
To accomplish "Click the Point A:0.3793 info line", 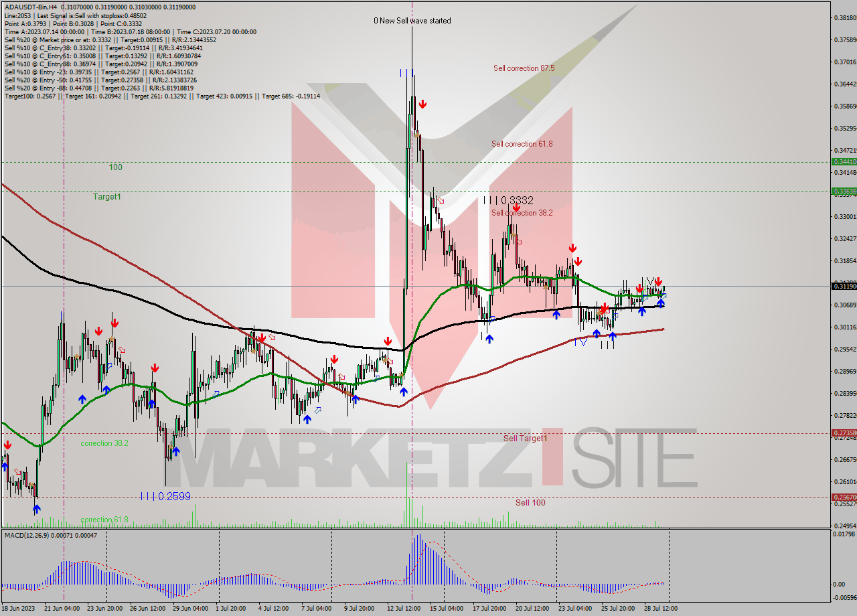I will coord(72,23).
